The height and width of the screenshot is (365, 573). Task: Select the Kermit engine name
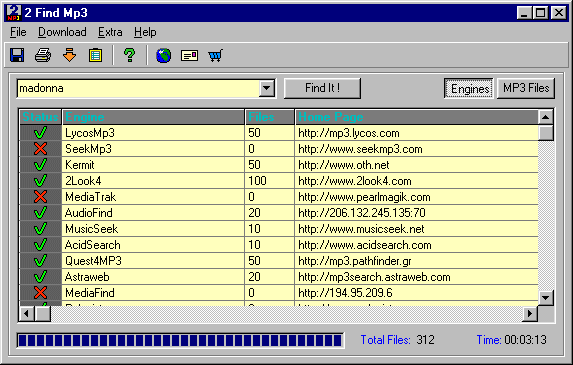click(x=80, y=165)
